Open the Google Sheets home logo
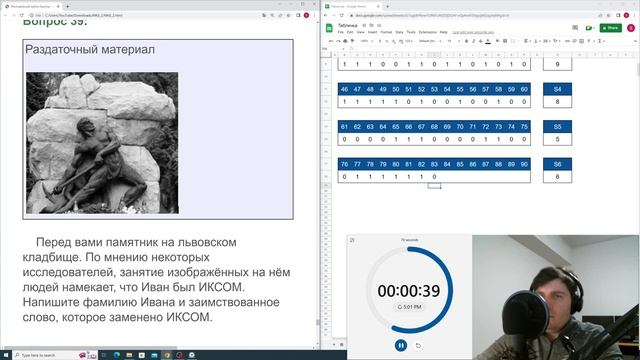640x360 pixels. point(329,28)
